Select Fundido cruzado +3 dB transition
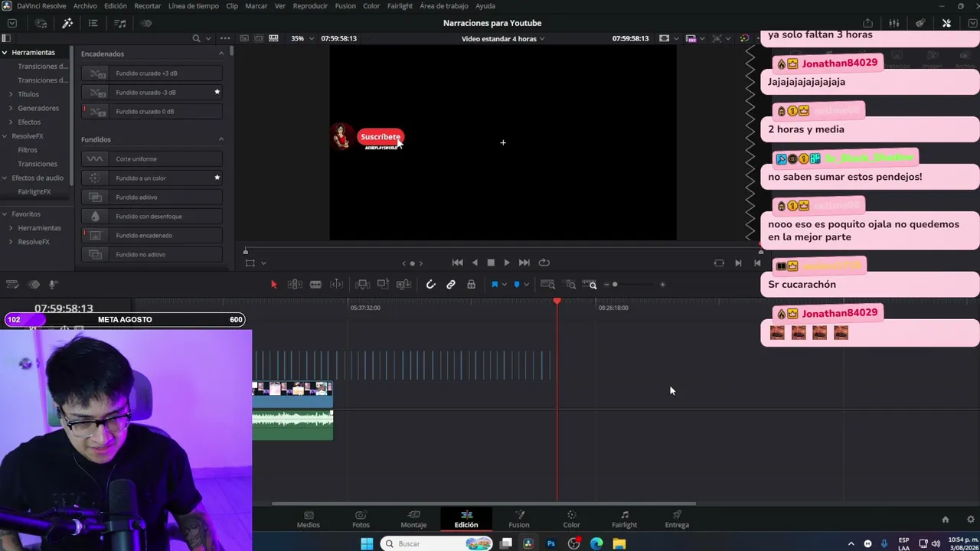 [152, 73]
